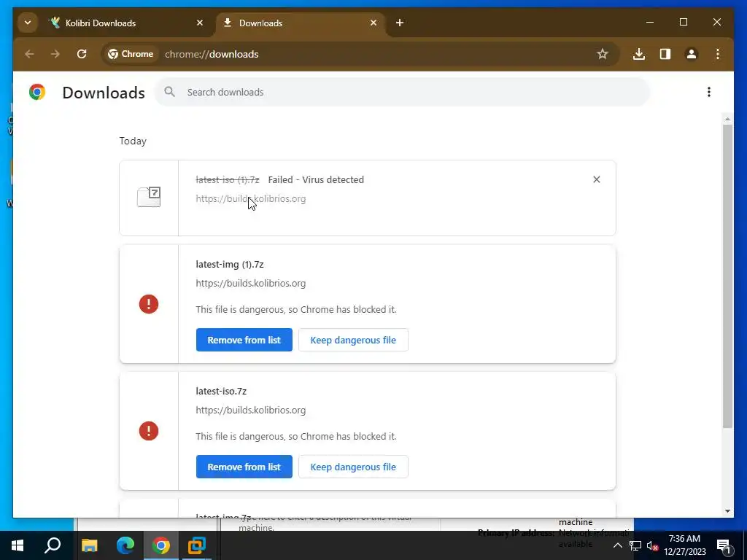The height and width of the screenshot is (560, 747).
Task: Bookmark this page with the star icon
Action: [603, 54]
